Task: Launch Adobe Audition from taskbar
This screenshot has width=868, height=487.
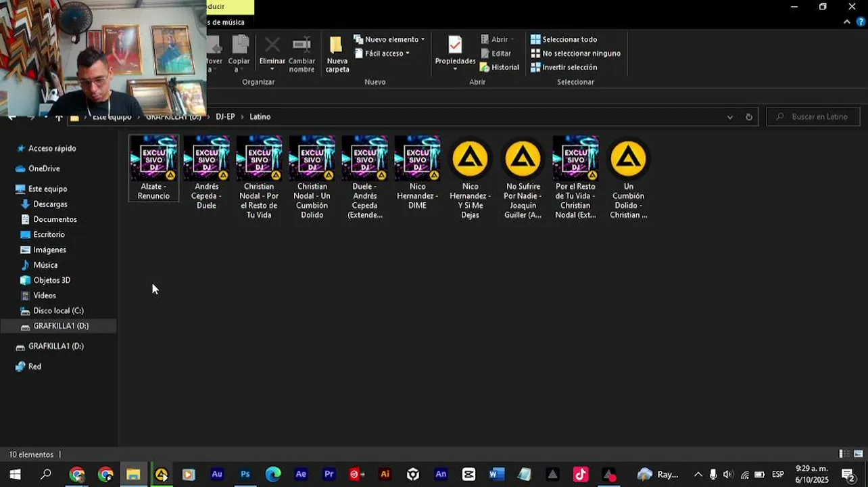Action: pyautogui.click(x=217, y=475)
